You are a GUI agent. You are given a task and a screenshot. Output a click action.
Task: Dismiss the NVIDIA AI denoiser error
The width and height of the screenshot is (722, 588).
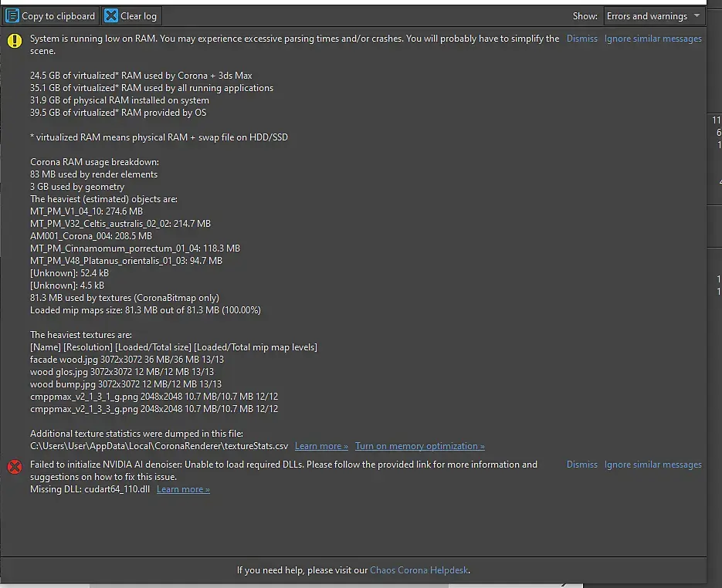[x=581, y=465]
